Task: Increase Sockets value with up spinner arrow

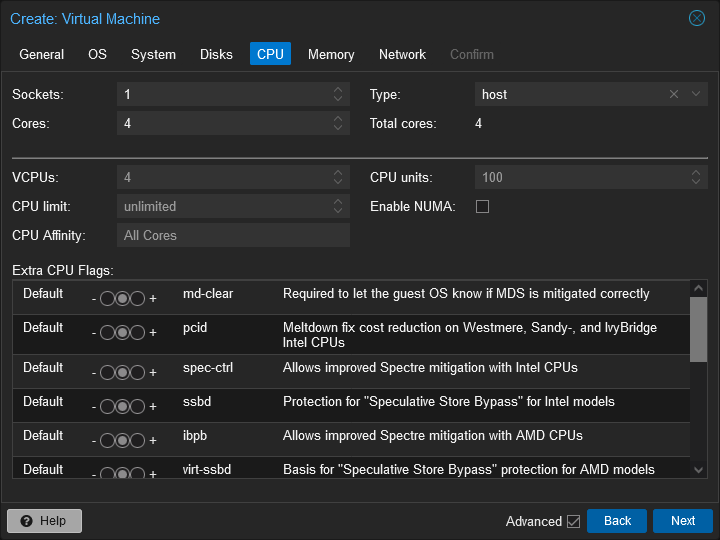Action: (338, 90)
